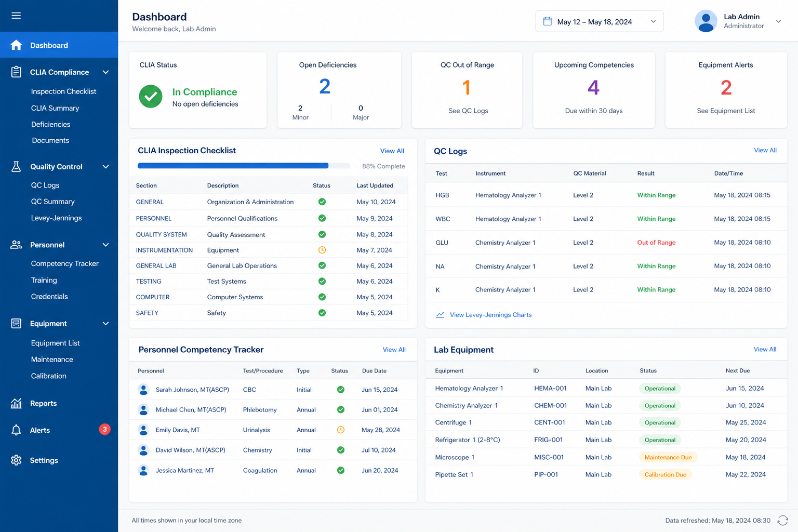View All Lab Equipment
This screenshot has width=798, height=532.
[765, 349]
